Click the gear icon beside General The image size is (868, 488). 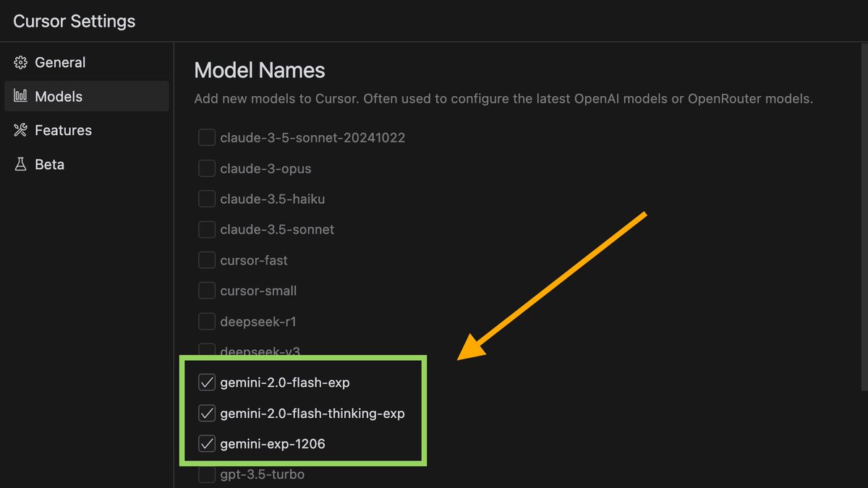tap(21, 62)
